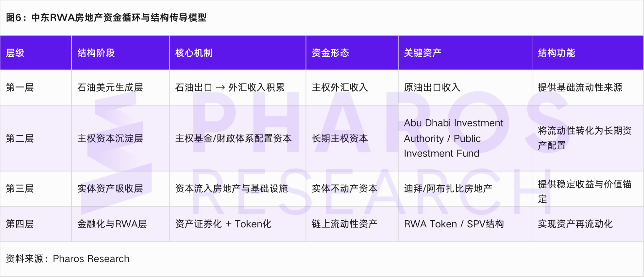Click the RWA Token / SPV结构 cell
The width and height of the screenshot is (644, 277).
tap(454, 224)
